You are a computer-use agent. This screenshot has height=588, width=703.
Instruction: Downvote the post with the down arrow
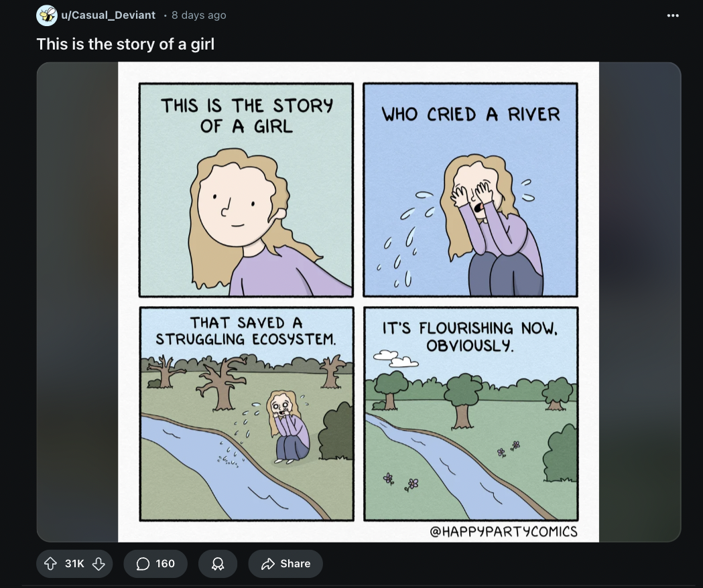[x=99, y=563]
